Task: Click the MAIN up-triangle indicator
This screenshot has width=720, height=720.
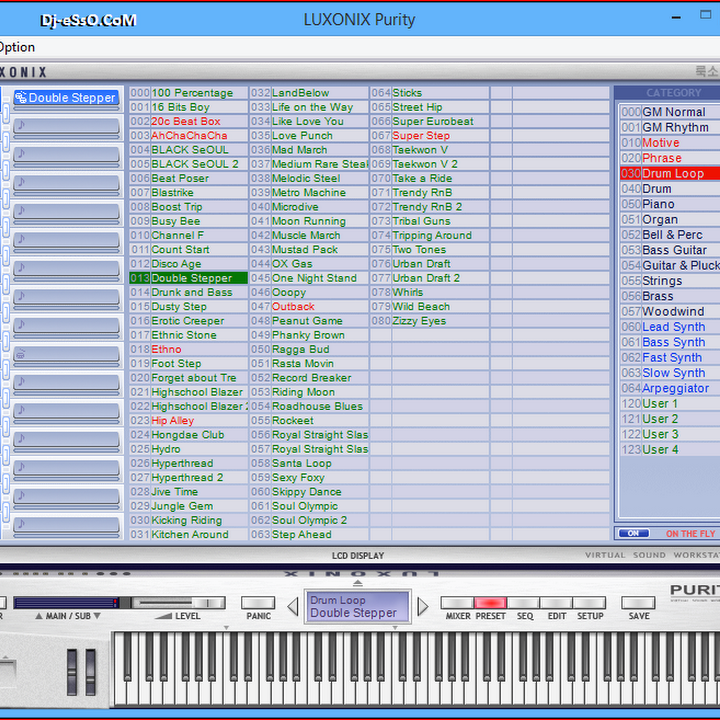Action: tap(39, 616)
